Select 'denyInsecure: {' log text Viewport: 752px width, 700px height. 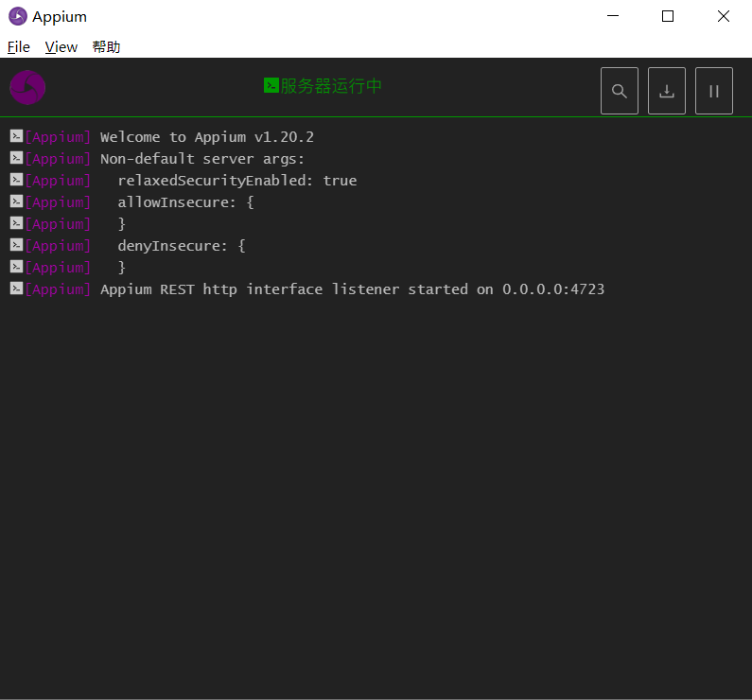(182, 246)
